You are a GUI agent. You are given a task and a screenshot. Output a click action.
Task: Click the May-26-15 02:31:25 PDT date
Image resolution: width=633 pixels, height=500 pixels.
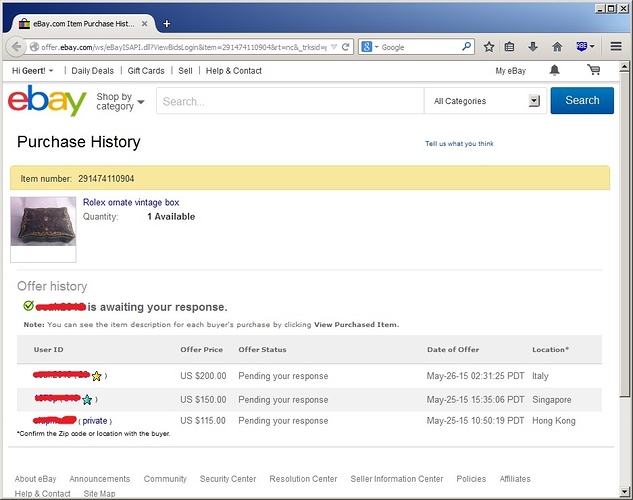coord(475,376)
